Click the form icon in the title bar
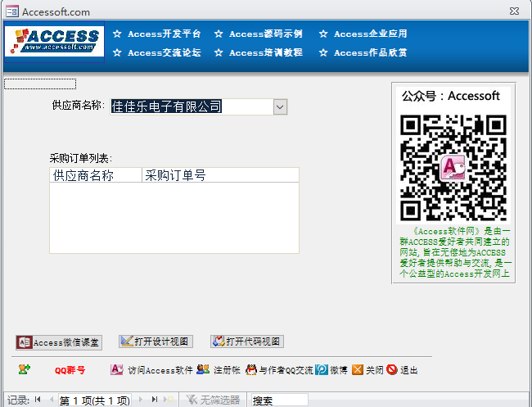The width and height of the screenshot is (532, 407). [12, 11]
